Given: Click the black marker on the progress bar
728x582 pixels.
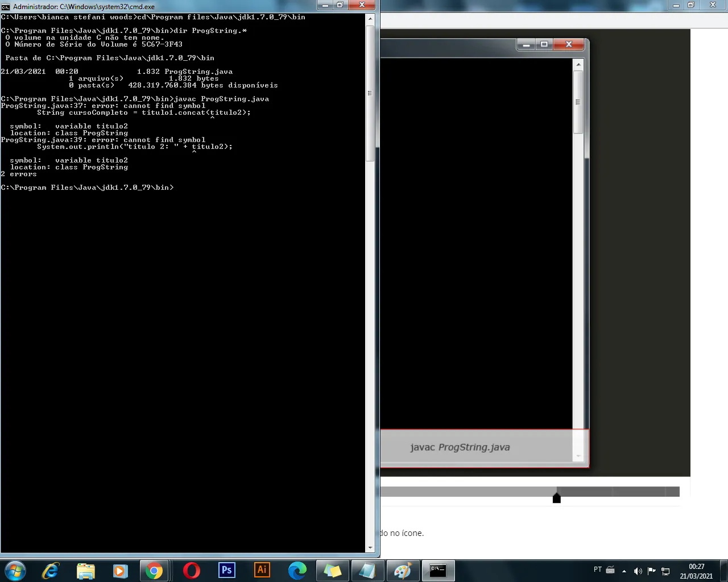Looking at the screenshot, I should [557, 498].
